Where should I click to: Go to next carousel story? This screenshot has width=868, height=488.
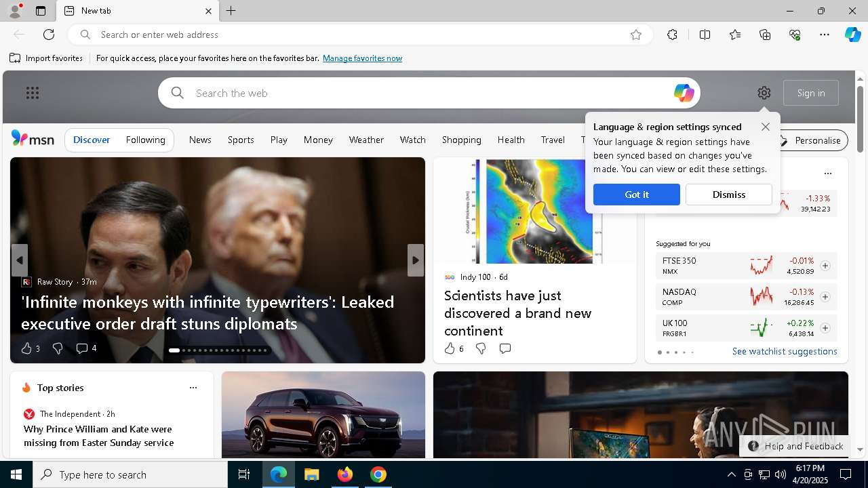click(x=416, y=260)
